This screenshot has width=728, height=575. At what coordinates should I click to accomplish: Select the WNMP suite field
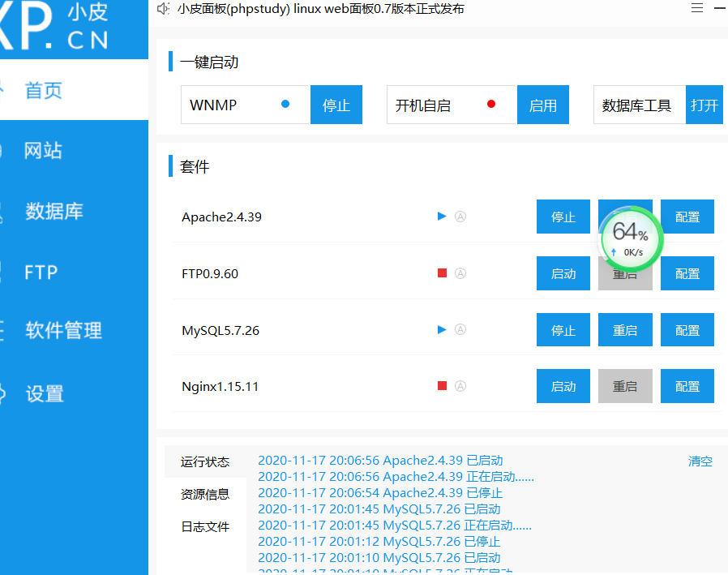(246, 105)
